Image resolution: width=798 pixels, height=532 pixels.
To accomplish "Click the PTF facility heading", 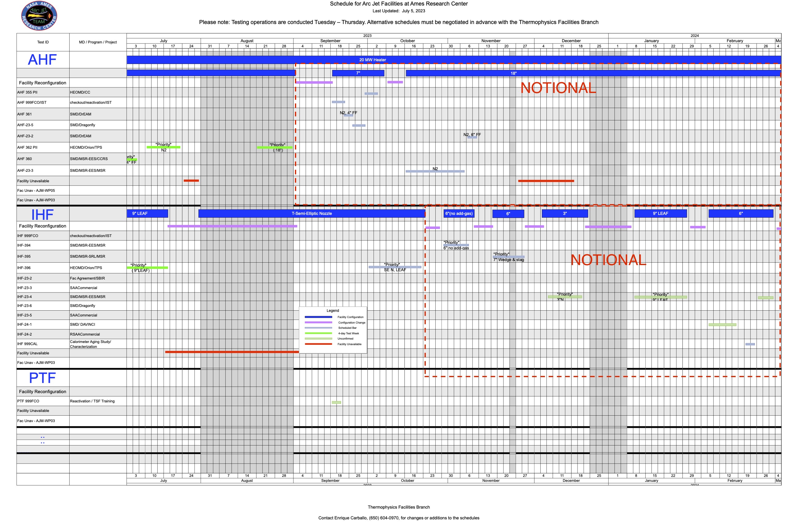I will coord(42,378).
